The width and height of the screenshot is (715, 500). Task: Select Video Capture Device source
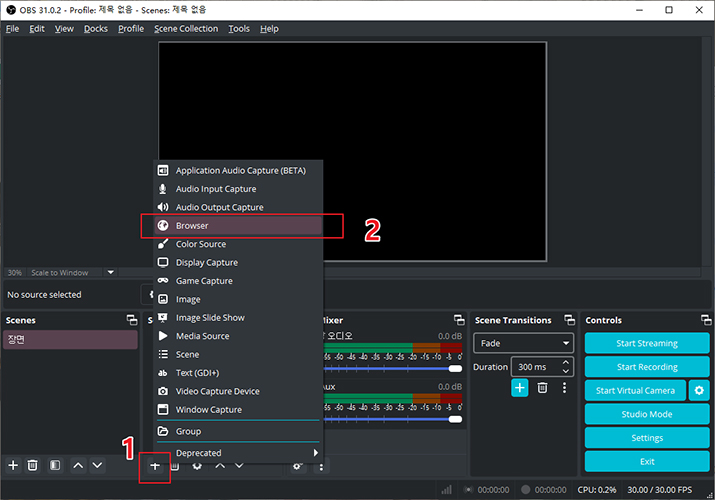click(x=238, y=391)
